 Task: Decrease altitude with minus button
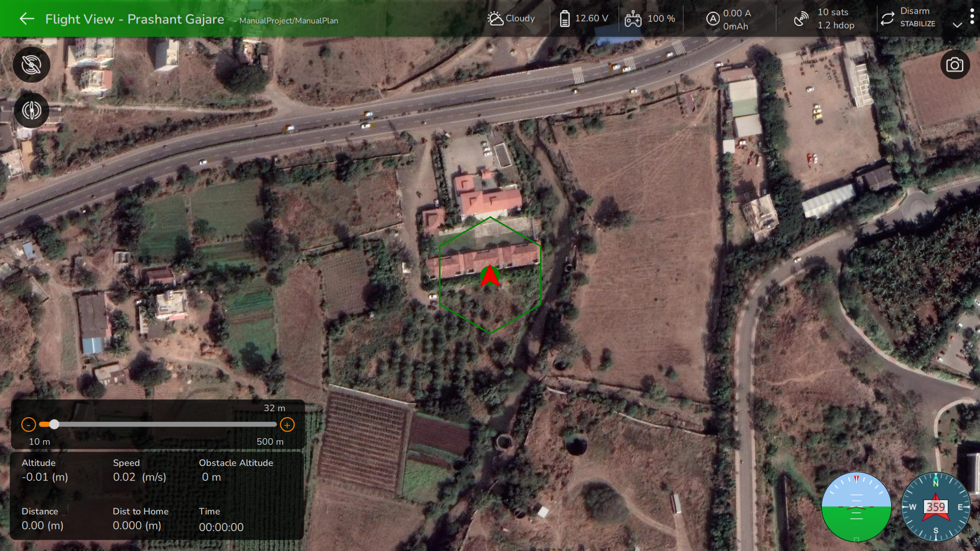tap(29, 424)
